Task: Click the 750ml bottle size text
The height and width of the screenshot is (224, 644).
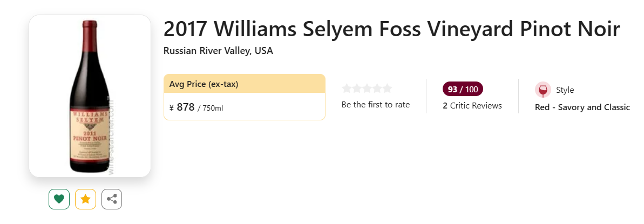Action: (x=212, y=108)
